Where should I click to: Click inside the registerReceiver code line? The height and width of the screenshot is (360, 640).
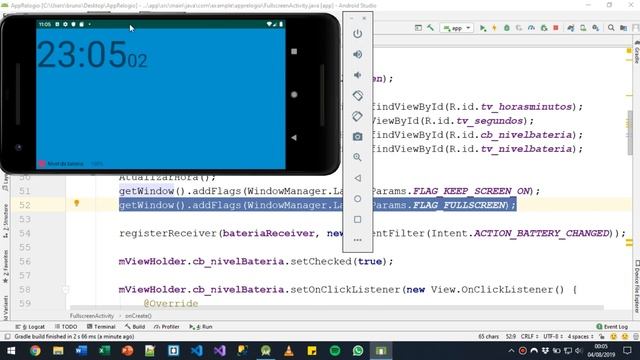[372, 233]
